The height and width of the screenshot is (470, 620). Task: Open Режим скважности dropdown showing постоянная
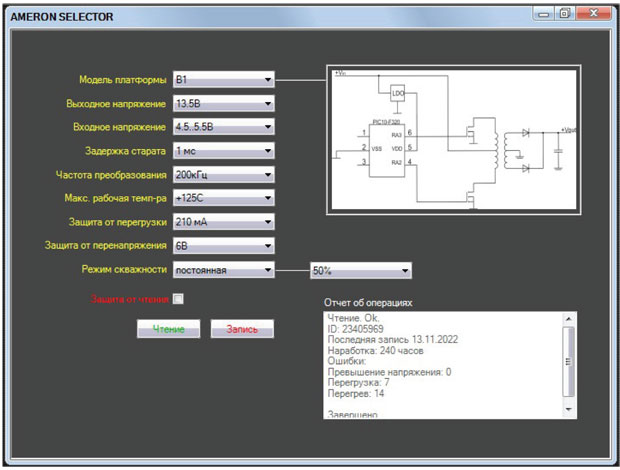click(x=223, y=270)
